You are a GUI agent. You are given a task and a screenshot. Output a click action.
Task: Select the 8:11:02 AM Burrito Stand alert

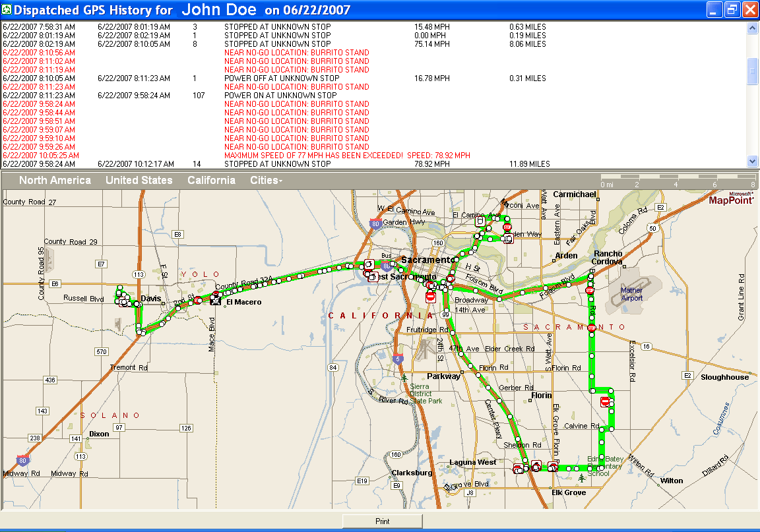[x=186, y=61]
